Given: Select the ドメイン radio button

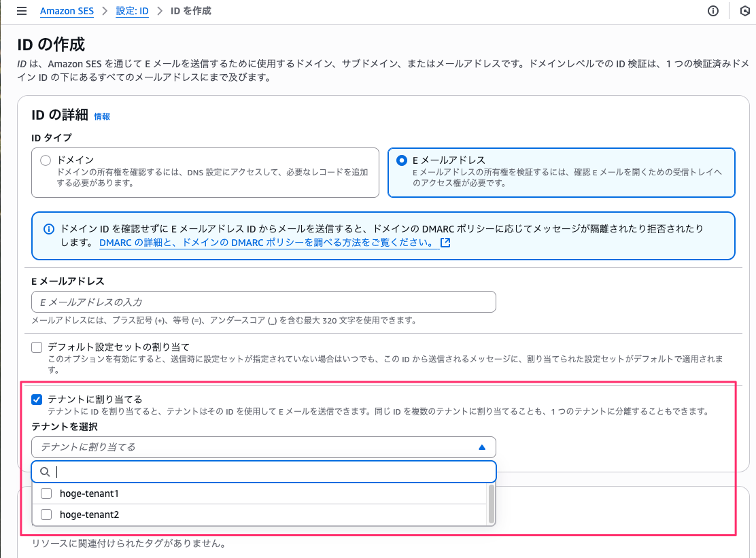Looking at the screenshot, I should [46, 160].
